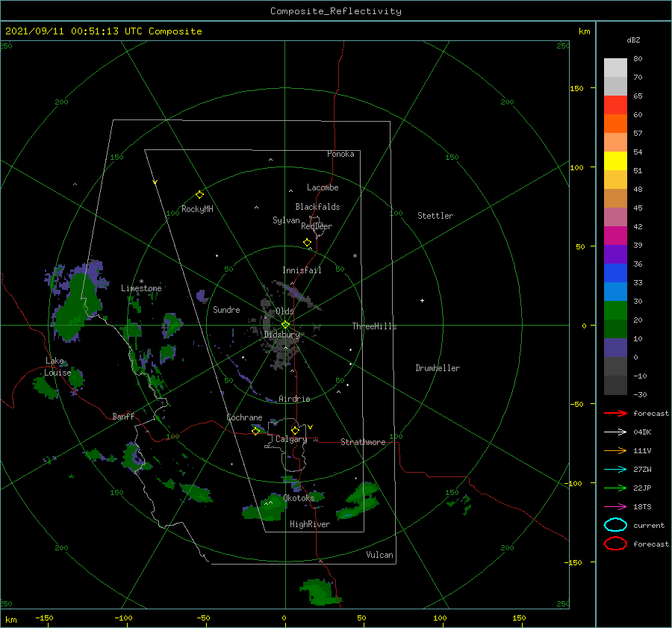The height and width of the screenshot is (628, 672).
Task: Click the Lacombe city label
Action: click(323, 187)
